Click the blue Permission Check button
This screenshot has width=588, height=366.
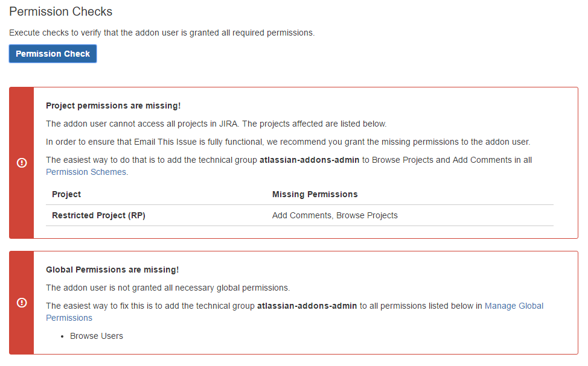53,54
